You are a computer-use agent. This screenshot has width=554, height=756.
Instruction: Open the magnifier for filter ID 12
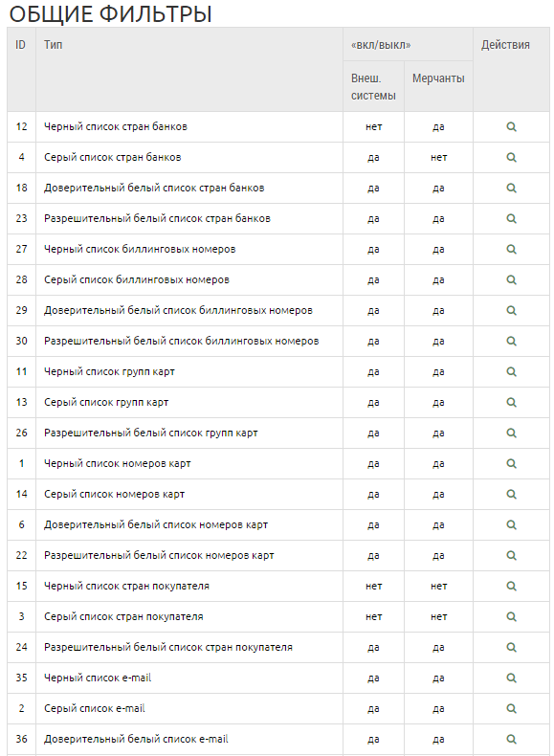[511, 127]
